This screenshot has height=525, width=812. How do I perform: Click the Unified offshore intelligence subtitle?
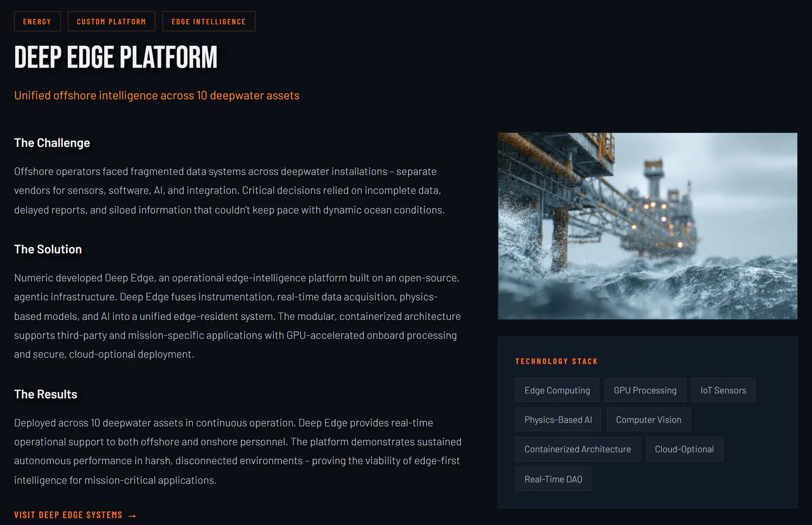point(157,95)
